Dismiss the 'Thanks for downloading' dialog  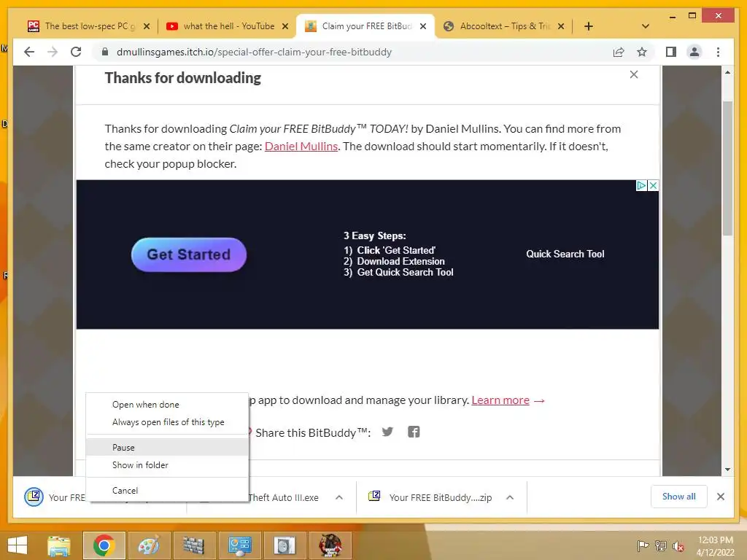point(634,74)
